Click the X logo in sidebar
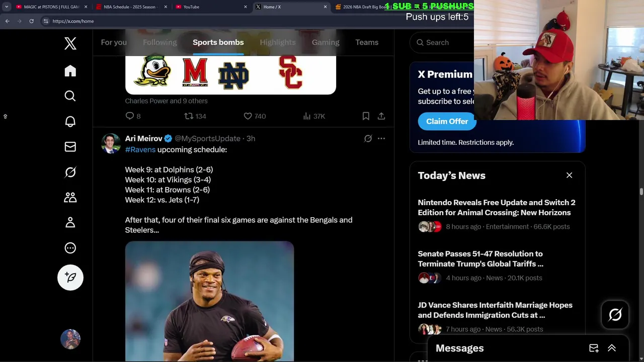Screen dimensions: 644x362 tap(70, 43)
